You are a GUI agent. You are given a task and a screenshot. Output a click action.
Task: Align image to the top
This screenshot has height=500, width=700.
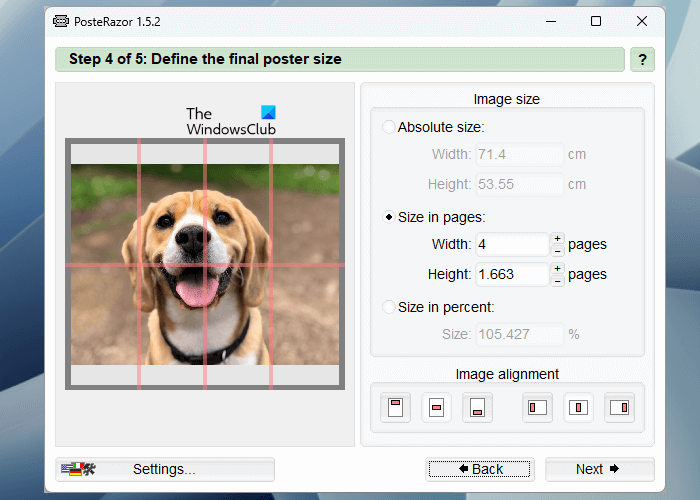pos(395,407)
